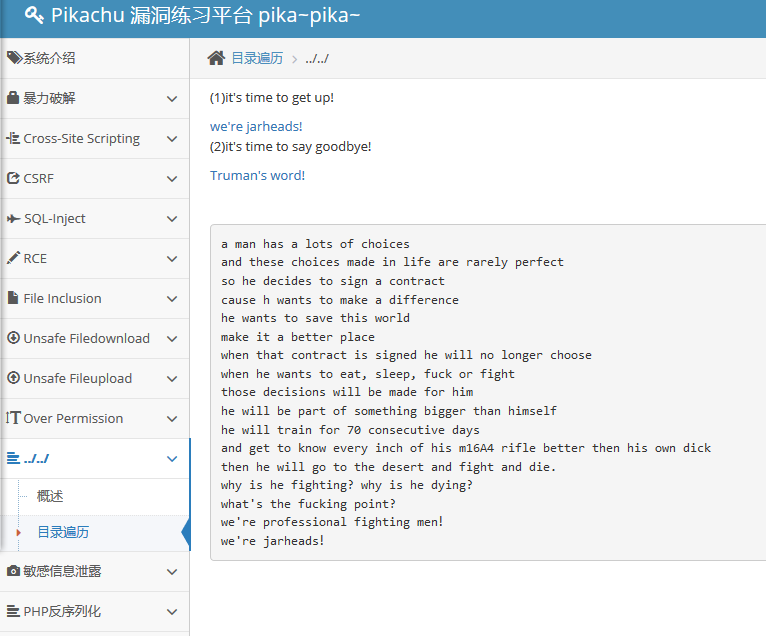Click the Pikachu 漏洞练习平台 header title
The height and width of the screenshot is (636, 766).
click(x=206, y=15)
